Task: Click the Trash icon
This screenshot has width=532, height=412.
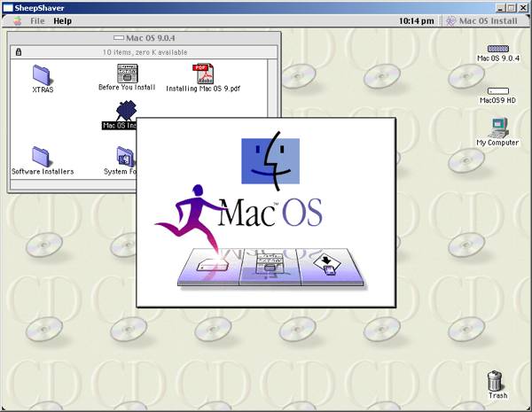Action: pyautogui.click(x=497, y=382)
